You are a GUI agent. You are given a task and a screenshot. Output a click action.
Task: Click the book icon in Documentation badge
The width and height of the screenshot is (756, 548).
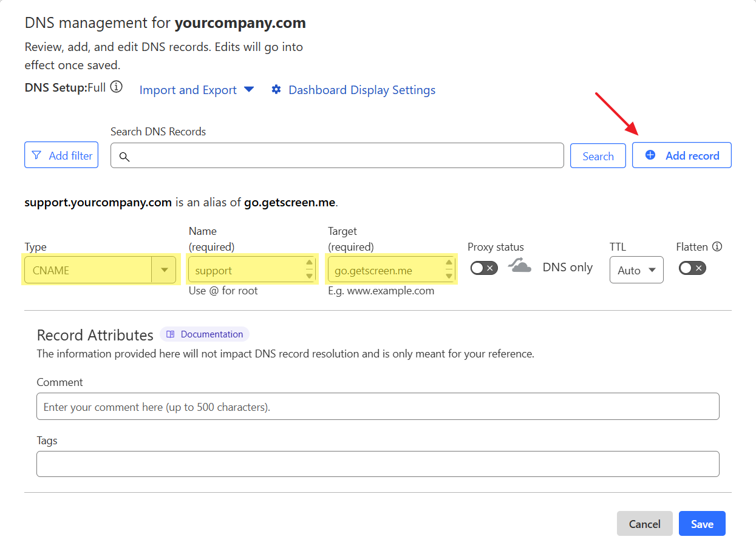pyautogui.click(x=171, y=334)
